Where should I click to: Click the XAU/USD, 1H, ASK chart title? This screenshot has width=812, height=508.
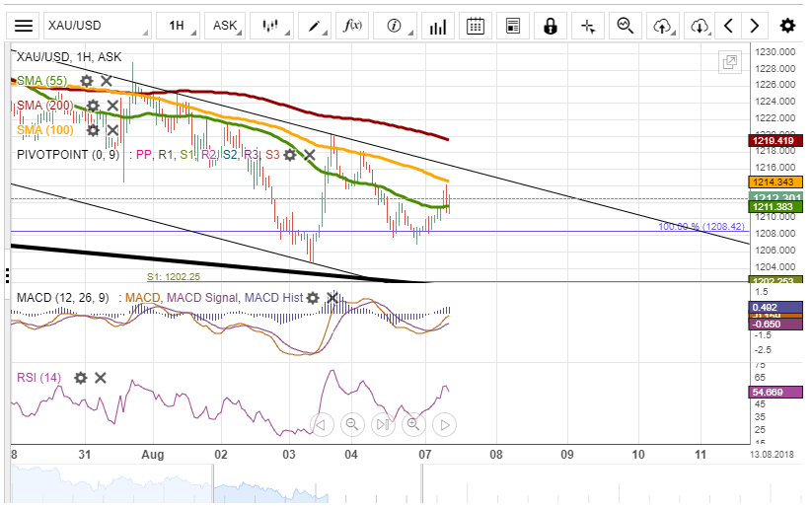click(69, 57)
